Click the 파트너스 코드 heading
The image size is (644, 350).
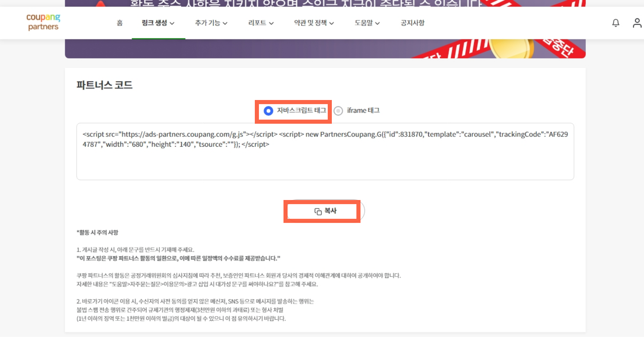(104, 85)
